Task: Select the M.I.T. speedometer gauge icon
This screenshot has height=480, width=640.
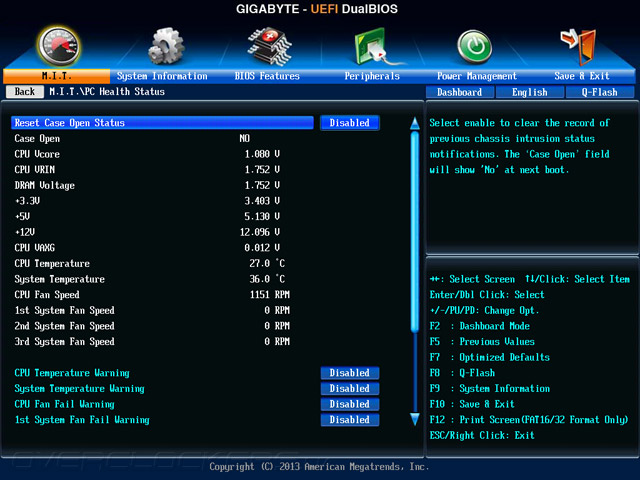Action: (59, 46)
